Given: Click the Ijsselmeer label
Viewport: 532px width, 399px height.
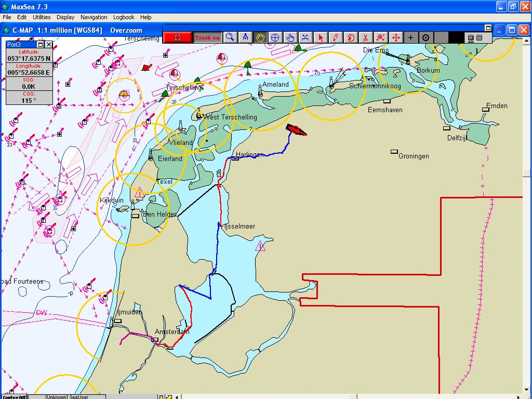Looking at the screenshot, I should tap(240, 227).
